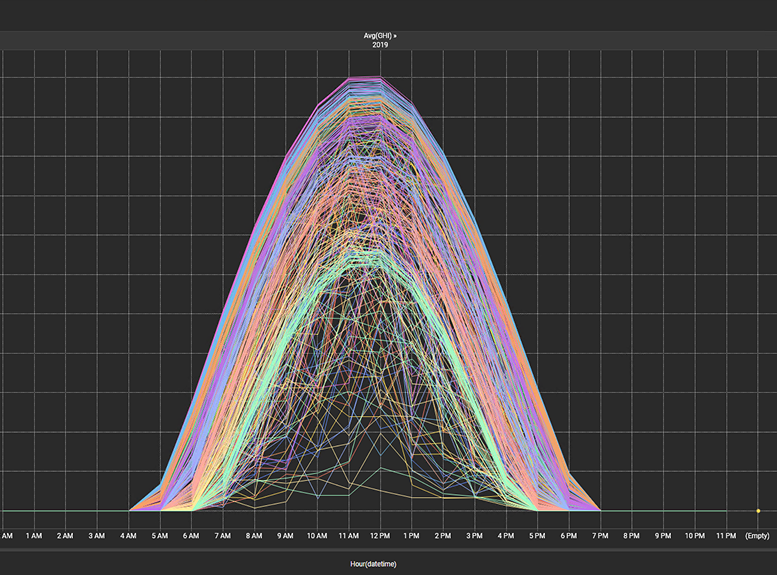777x575 pixels.
Task: Click the 3 PM axis label
Action: click(x=474, y=536)
